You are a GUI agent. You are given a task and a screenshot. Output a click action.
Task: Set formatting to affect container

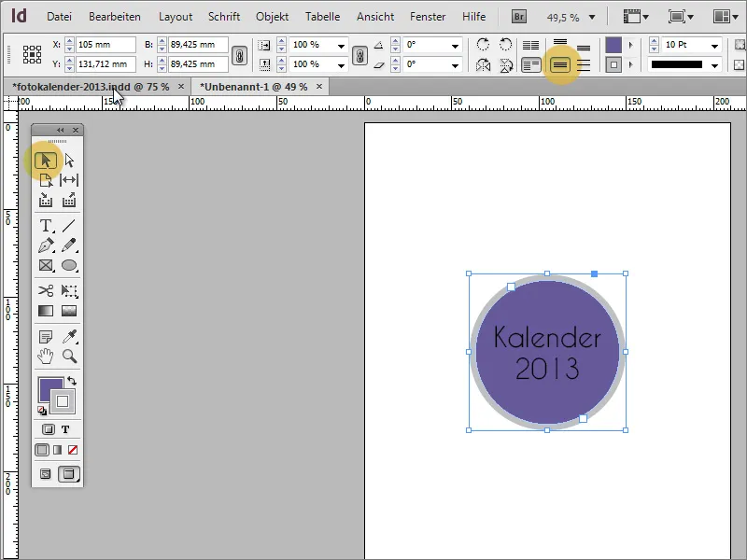click(x=49, y=429)
